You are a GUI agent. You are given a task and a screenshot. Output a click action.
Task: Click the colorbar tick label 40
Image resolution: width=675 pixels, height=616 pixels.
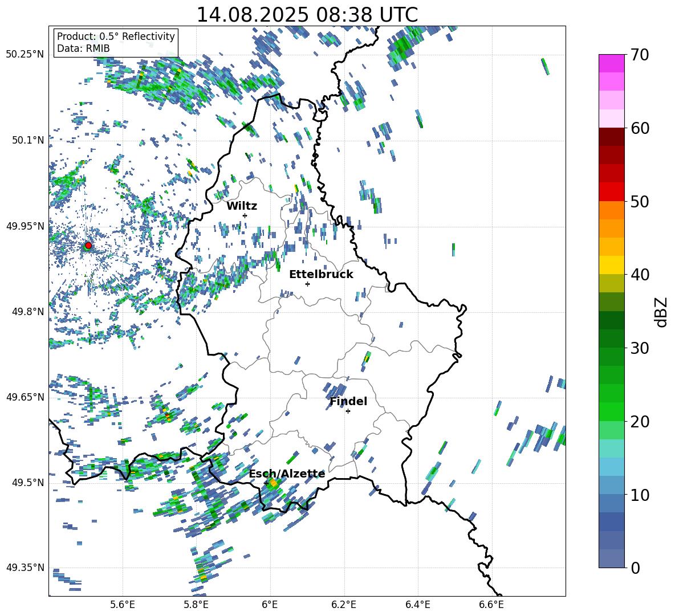click(640, 275)
